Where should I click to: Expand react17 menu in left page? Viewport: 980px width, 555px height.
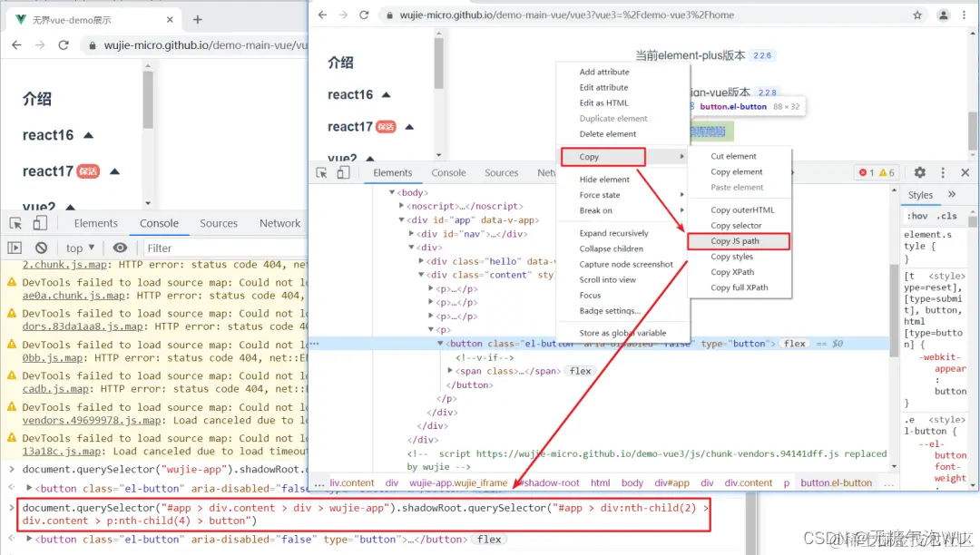(x=115, y=171)
